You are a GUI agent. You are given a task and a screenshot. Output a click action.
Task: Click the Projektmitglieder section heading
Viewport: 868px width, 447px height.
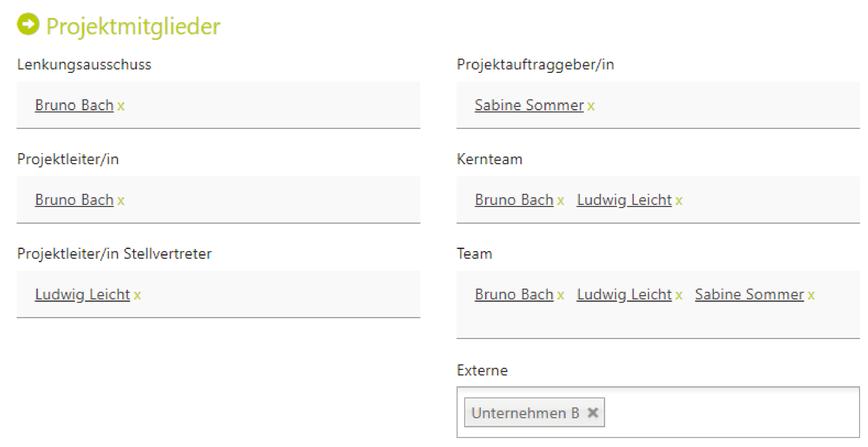133,26
